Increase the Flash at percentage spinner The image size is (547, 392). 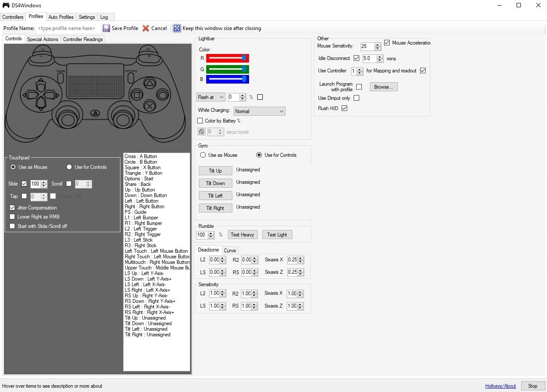243,96
